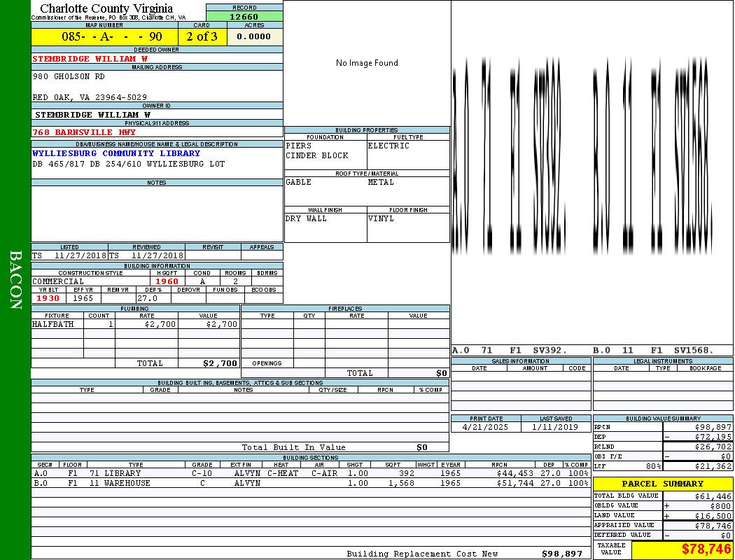The height and width of the screenshot is (560, 735).
Task: Click the taxable value $78,746 field
Action: (x=681, y=549)
